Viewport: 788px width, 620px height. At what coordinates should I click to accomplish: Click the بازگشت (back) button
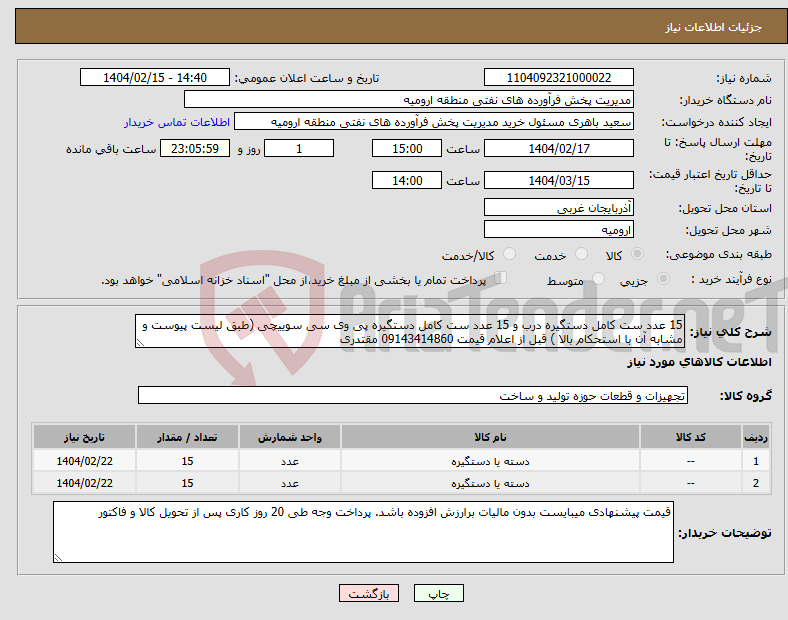coord(369,593)
